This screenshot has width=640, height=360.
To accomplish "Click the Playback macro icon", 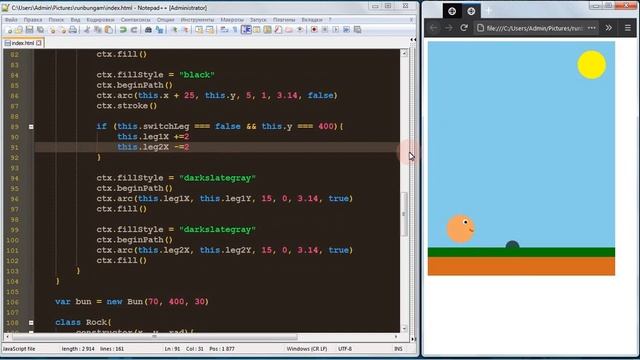I will click(336, 29).
